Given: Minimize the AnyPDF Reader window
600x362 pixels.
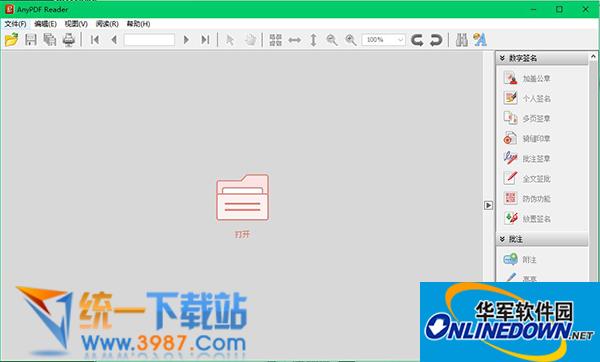Looking at the screenshot, I should 534,9.
